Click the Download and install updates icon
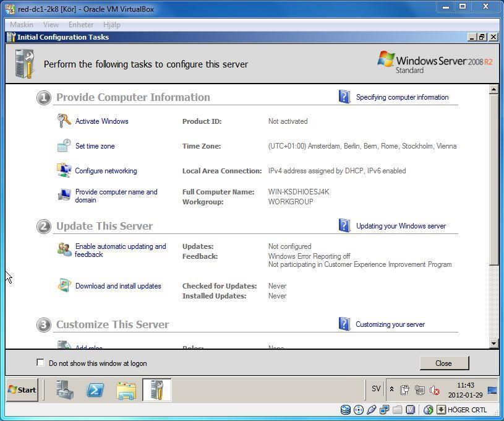504x421 pixels. (x=64, y=285)
